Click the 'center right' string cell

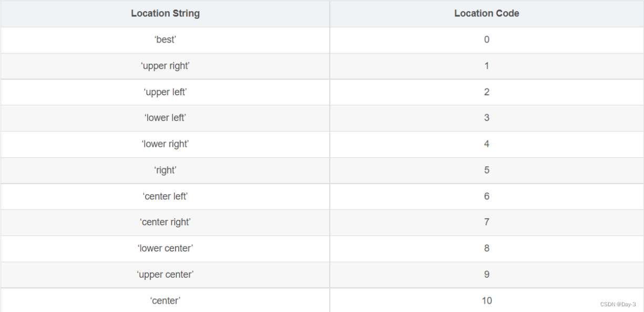(x=165, y=222)
